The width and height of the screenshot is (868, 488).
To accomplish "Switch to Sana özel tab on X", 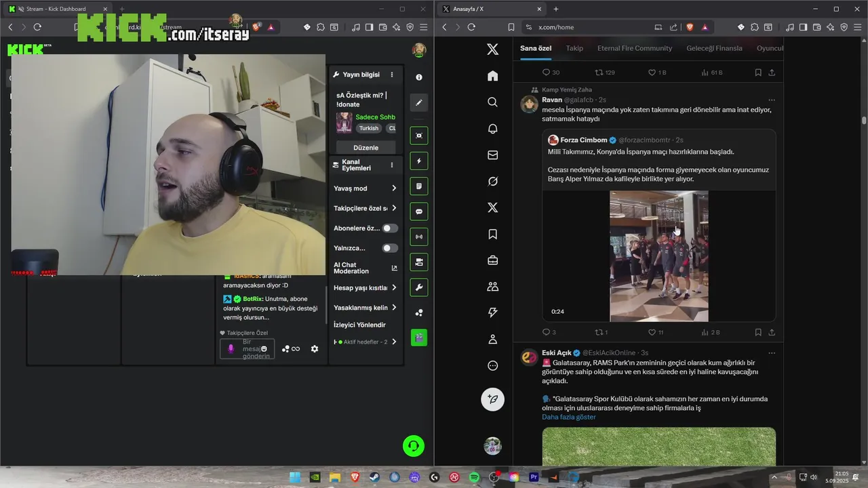I will [x=536, y=48].
